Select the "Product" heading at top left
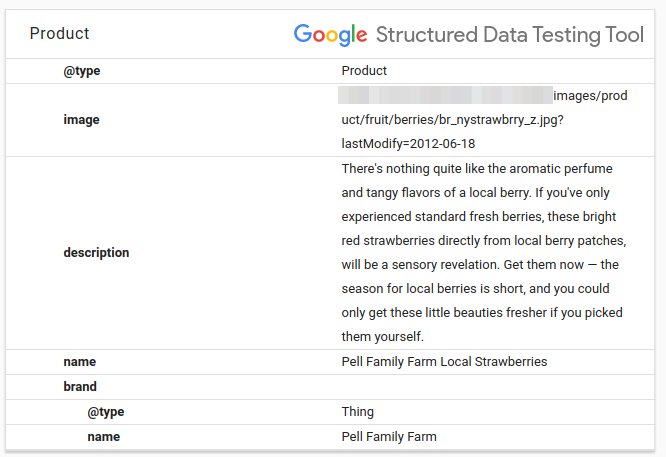Image resolution: width=666 pixels, height=457 pixels. (x=59, y=34)
